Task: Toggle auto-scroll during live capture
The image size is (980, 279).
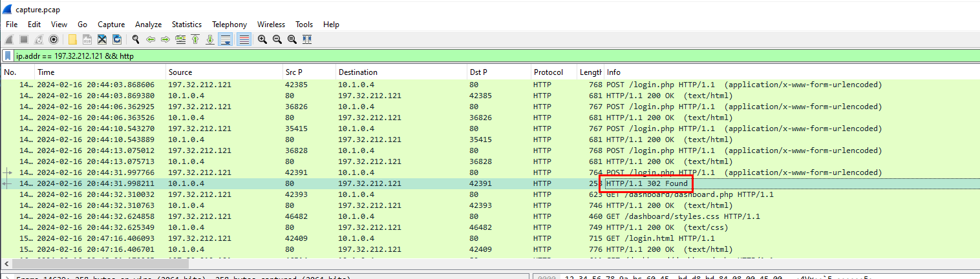Action: [226, 39]
